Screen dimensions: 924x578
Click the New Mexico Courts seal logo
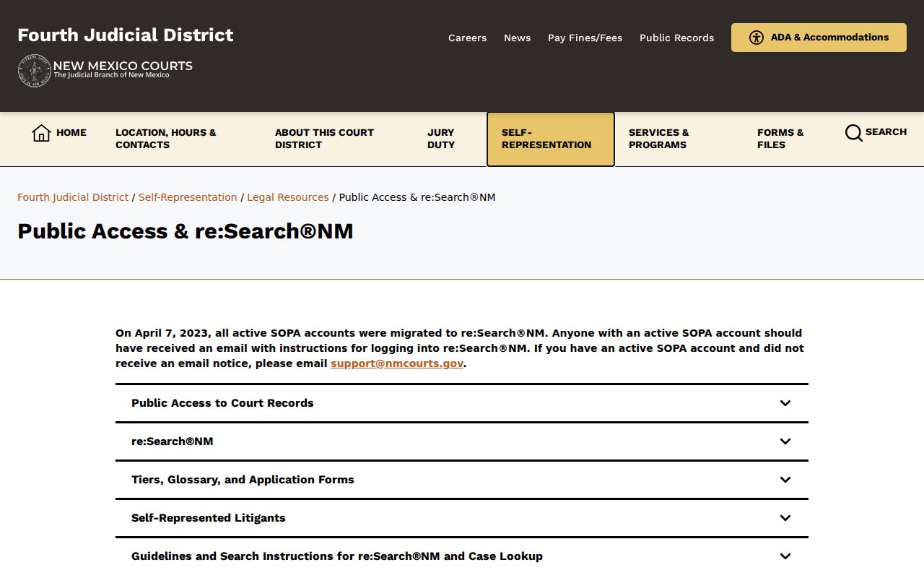tap(34, 71)
